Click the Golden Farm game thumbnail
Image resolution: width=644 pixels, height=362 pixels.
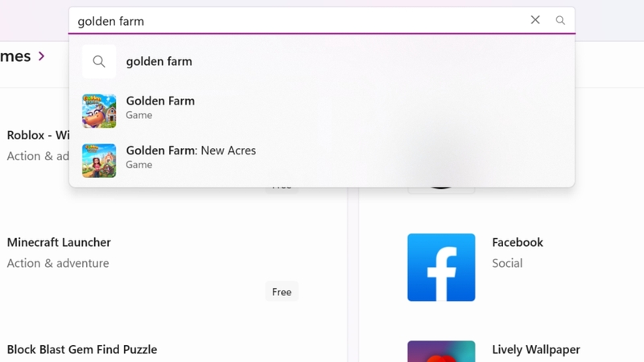point(99,111)
